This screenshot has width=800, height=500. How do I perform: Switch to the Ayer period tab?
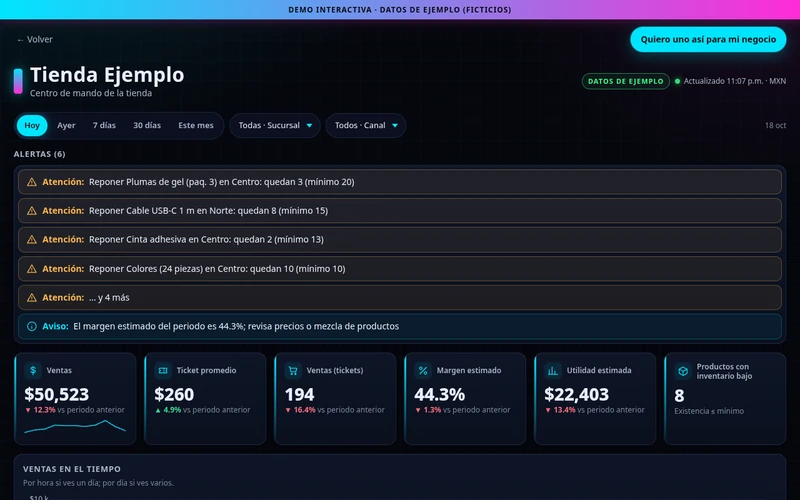click(66, 126)
